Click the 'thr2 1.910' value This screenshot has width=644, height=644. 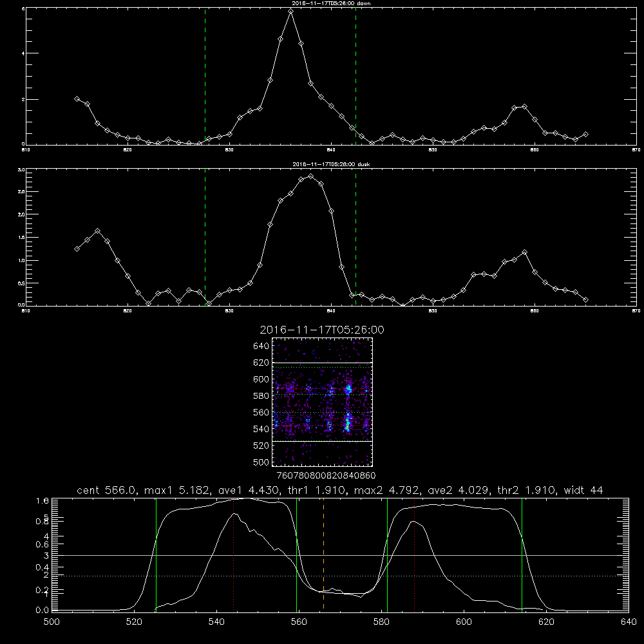click(527, 490)
